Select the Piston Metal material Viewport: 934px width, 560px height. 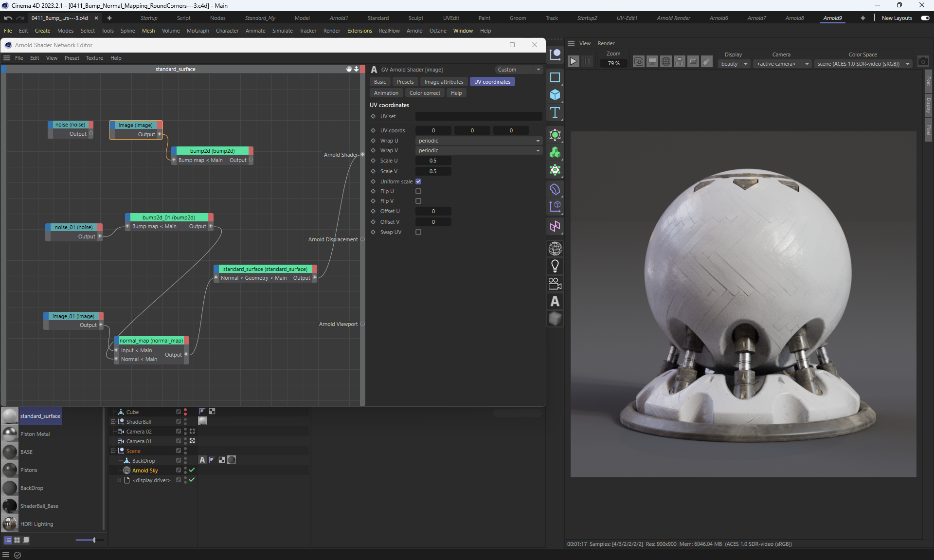35,434
